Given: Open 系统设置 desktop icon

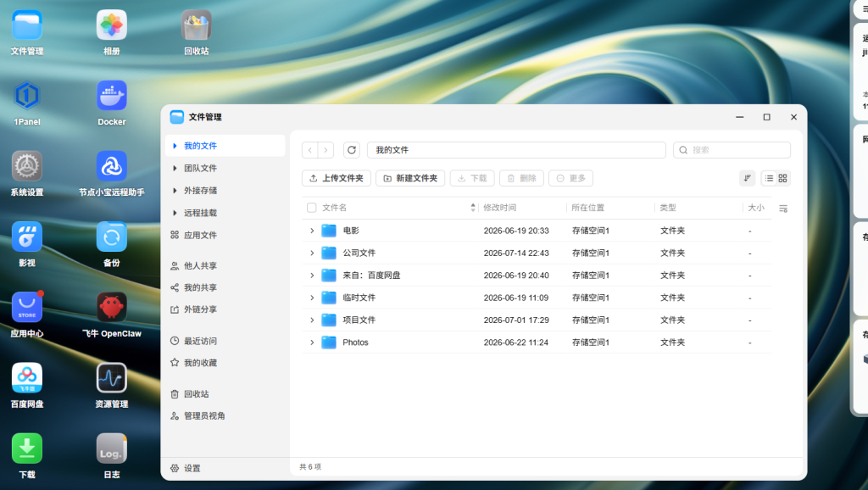Looking at the screenshot, I should (x=26, y=166).
